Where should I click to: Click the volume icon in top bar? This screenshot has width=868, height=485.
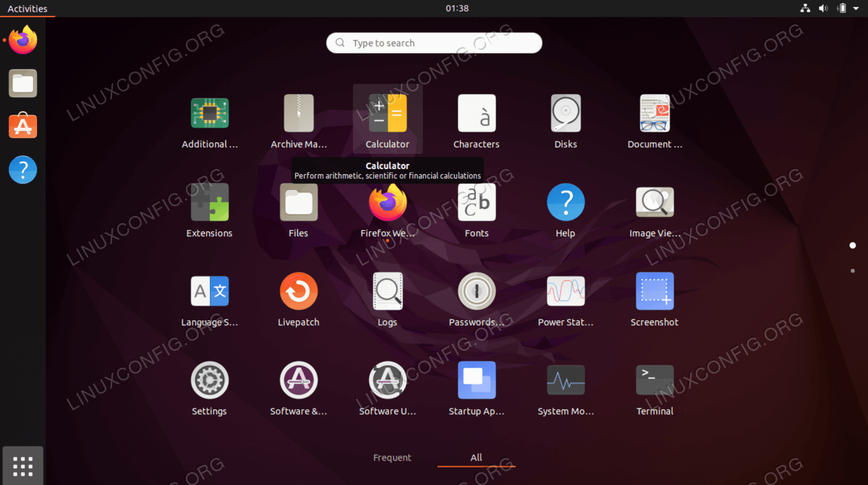pos(823,9)
